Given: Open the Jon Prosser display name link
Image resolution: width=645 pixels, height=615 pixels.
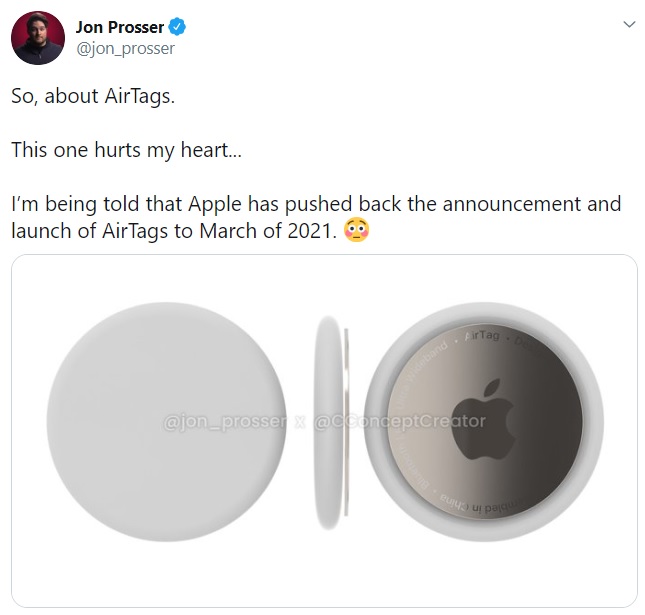Looking at the screenshot, I should point(119,27).
